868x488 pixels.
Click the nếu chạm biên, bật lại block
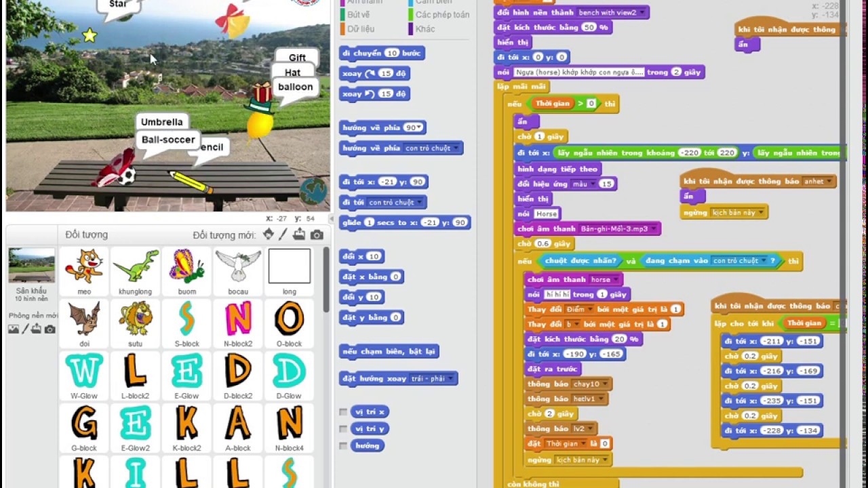click(389, 351)
